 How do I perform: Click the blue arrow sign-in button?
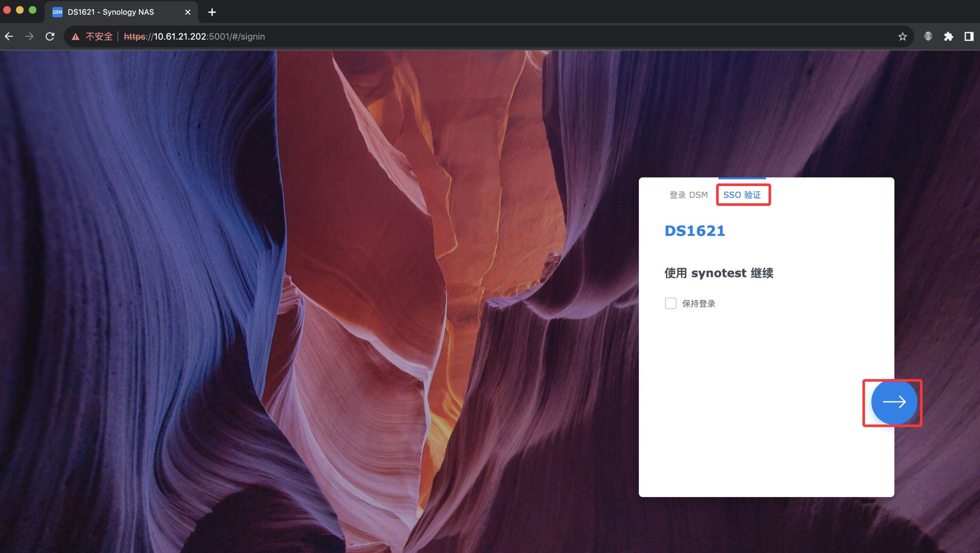pos(894,402)
